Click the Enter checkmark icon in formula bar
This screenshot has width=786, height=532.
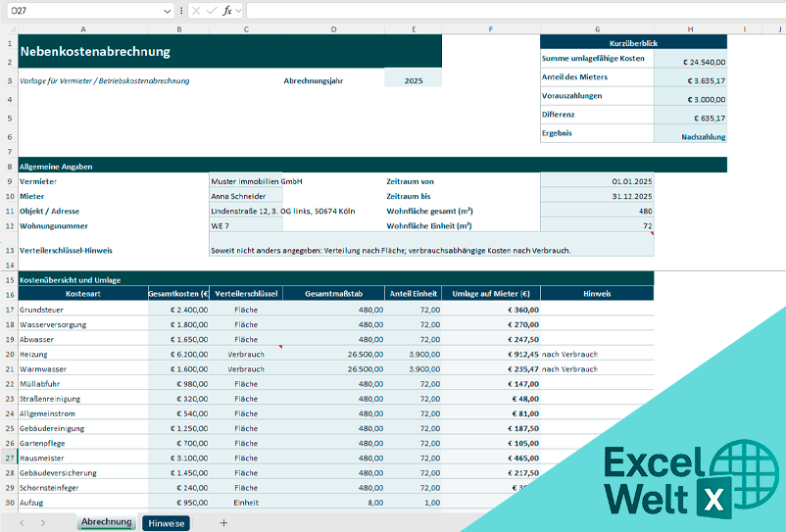coord(212,11)
